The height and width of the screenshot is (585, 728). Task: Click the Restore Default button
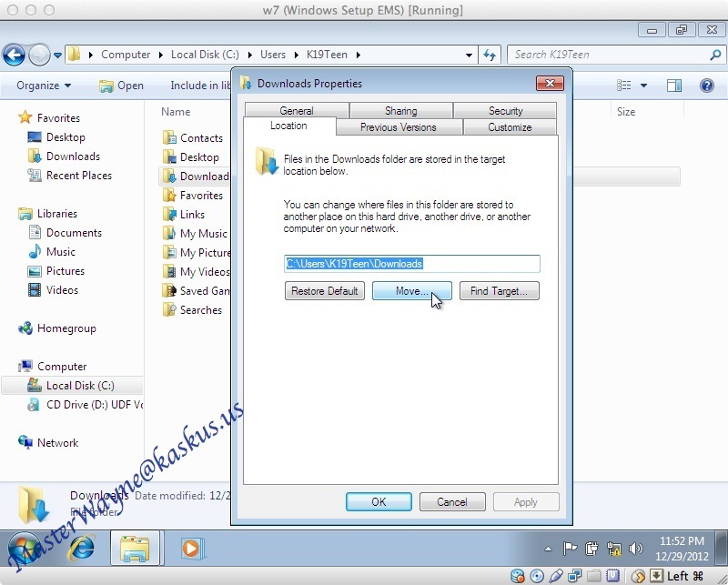[x=325, y=291]
